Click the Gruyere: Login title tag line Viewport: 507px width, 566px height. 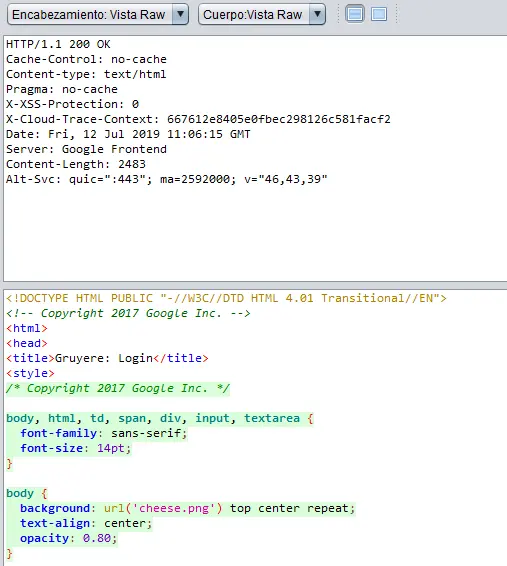[107, 358]
